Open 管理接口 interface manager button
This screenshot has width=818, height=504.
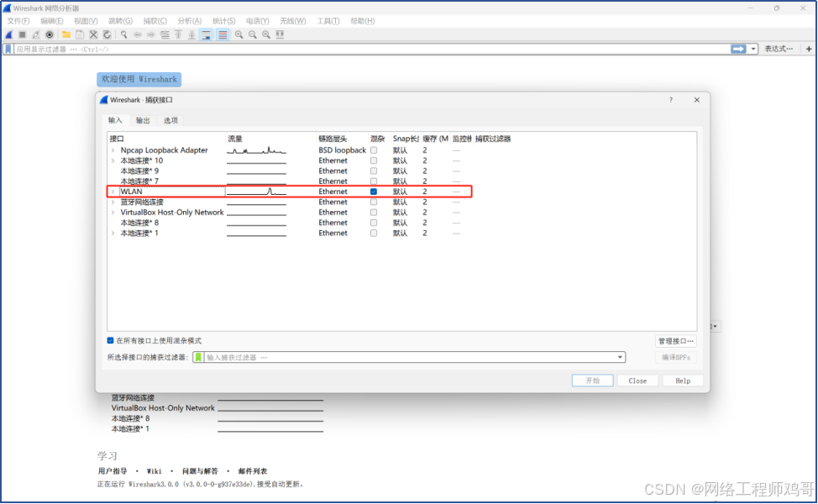[676, 341]
